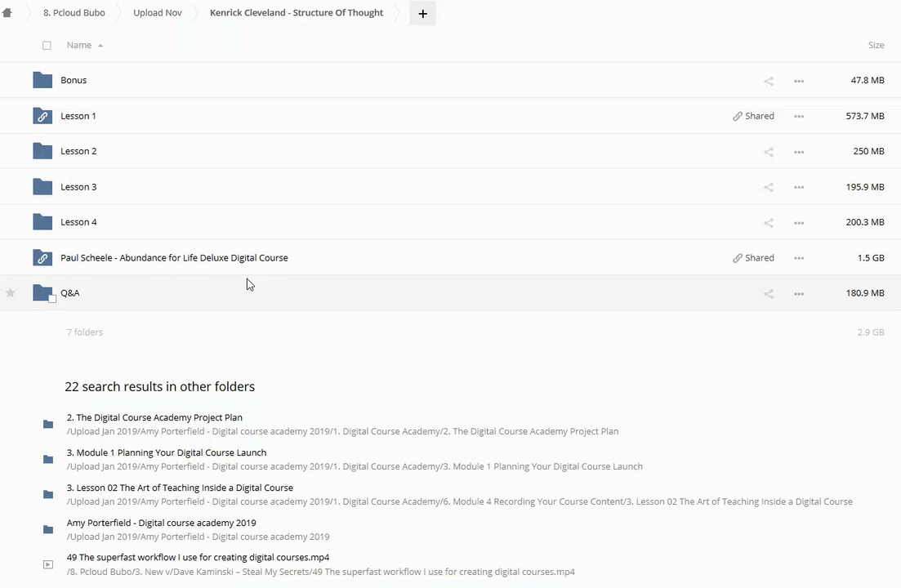Open Amy Porterfield digital course academy result
The image size is (901, 588).
(161, 523)
